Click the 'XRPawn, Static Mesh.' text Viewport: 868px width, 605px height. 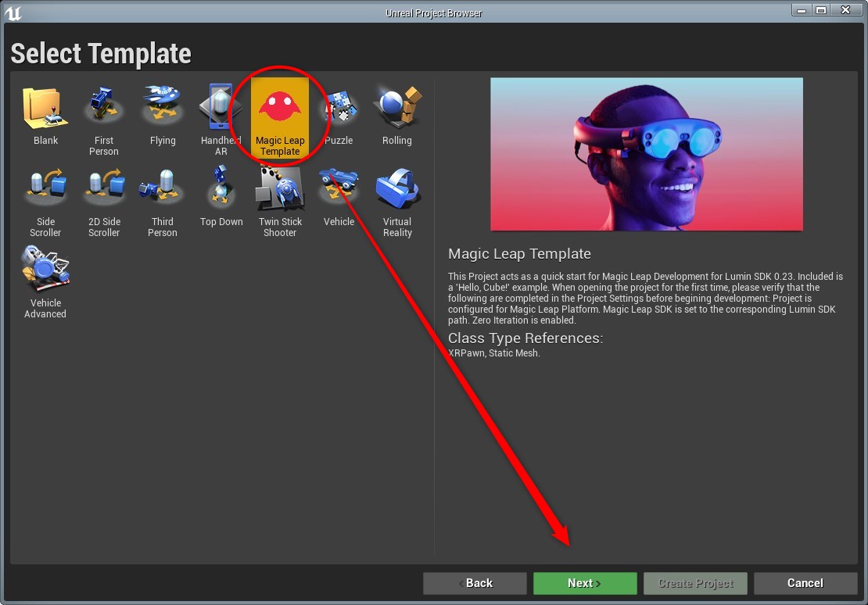pyautogui.click(x=493, y=353)
